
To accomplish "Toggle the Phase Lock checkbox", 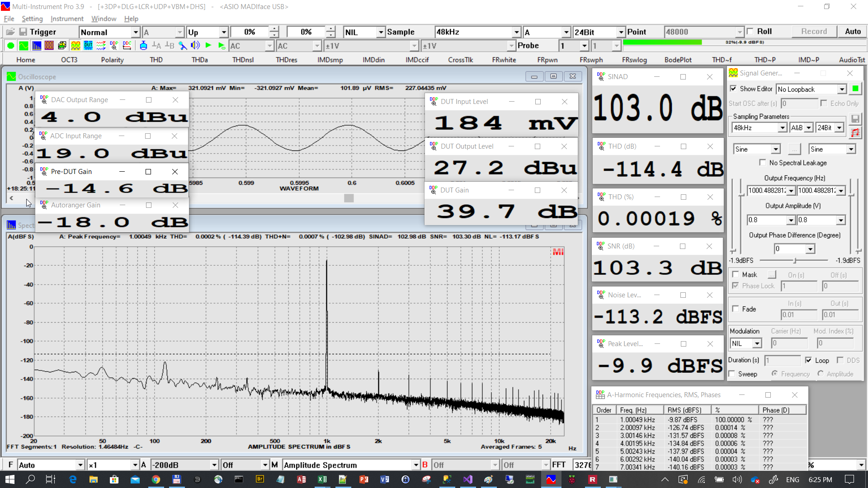I will [x=736, y=286].
